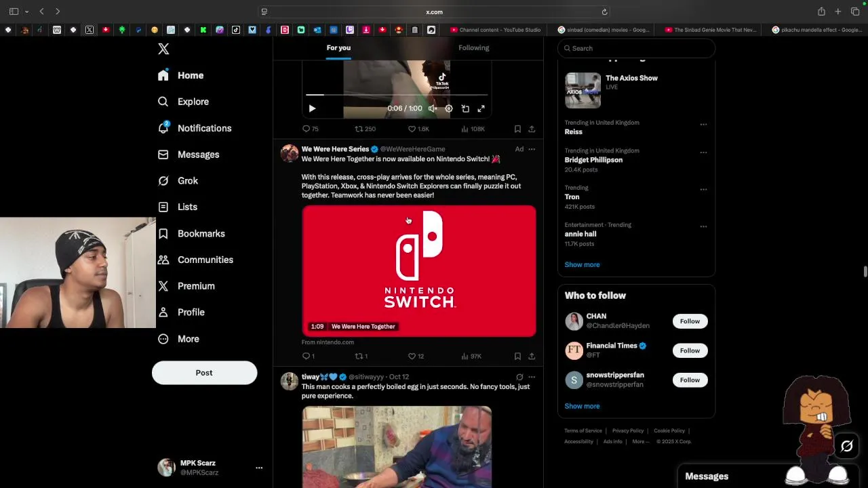Click the Search field
Screen dimensions: 868x488
[x=636, y=48]
